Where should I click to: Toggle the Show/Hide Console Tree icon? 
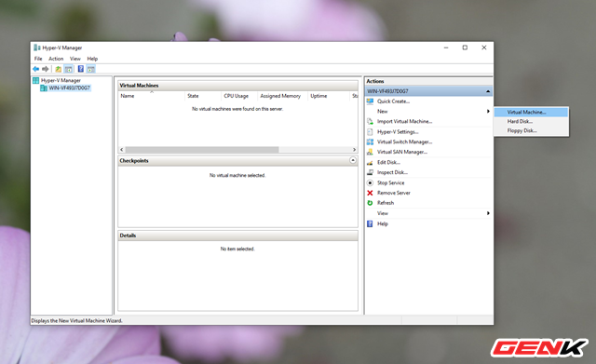pos(68,69)
